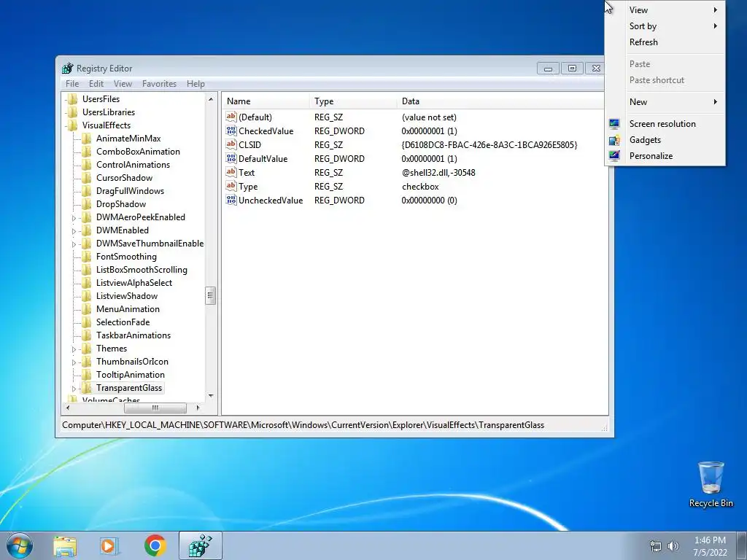This screenshot has width=747, height=560.
Task: Expand the TransparentGlass key
Action: (x=74, y=389)
